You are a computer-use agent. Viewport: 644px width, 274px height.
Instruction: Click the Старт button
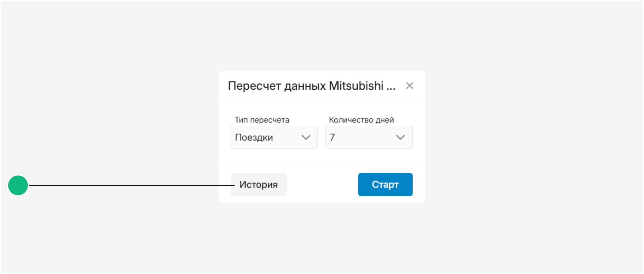(x=385, y=185)
